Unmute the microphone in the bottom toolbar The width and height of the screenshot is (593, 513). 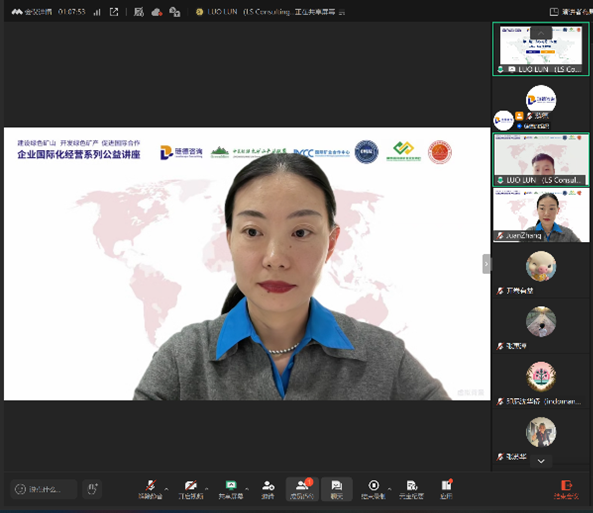click(151, 489)
